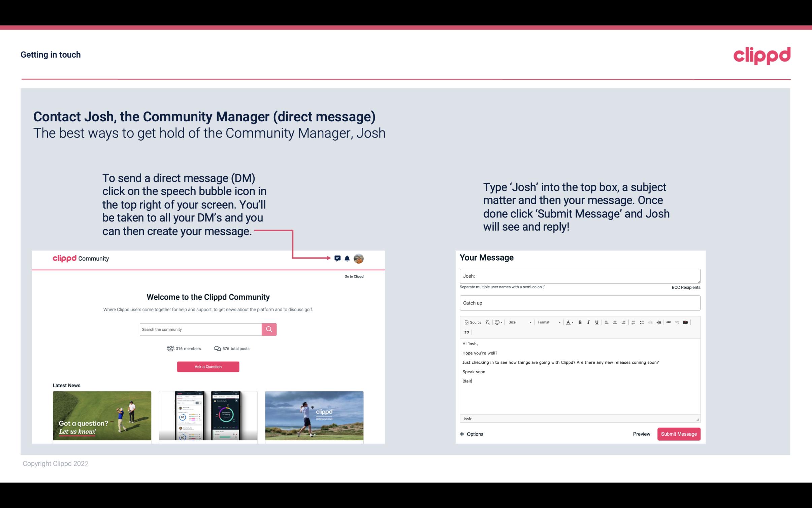Click the Preview button

[641, 434]
